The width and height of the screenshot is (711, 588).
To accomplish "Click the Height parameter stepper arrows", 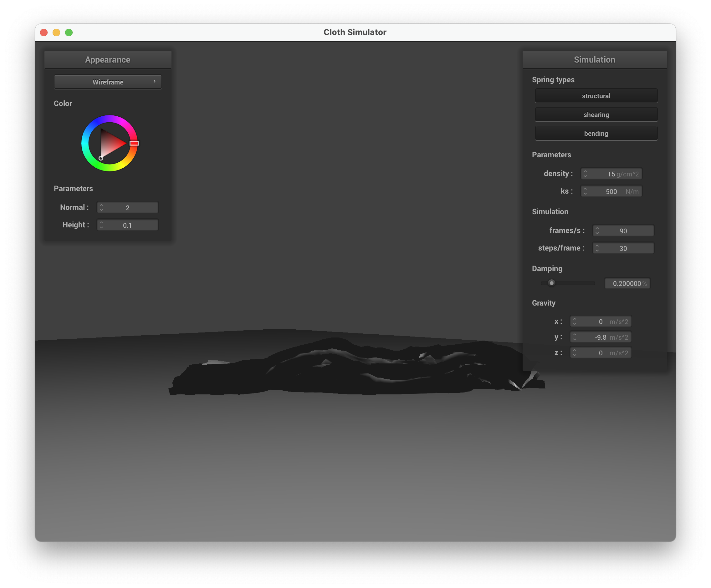I will [101, 225].
